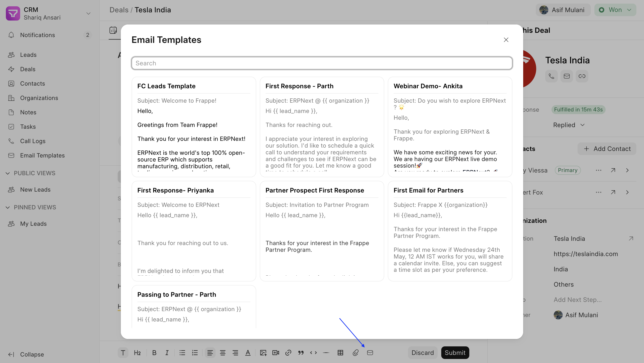644x363 pixels.
Task: Close the Email Templates dialog
Action: click(x=506, y=40)
